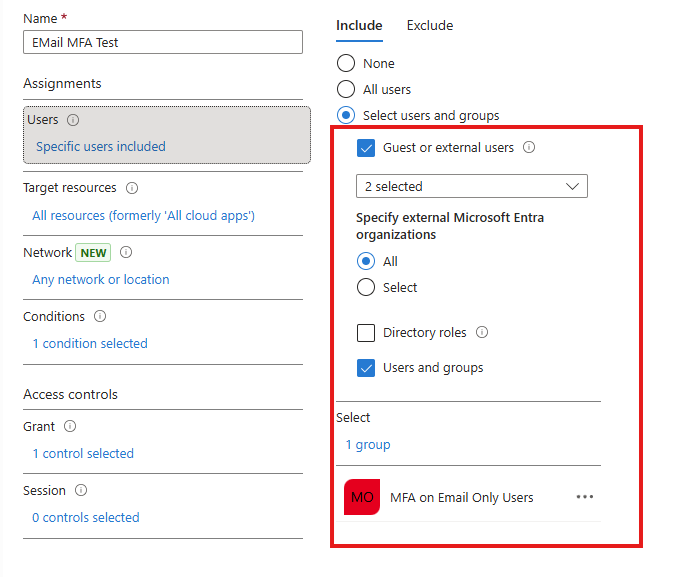Open ellipsis menu for MFA on Email Only Users
Viewport: 675px width, 577px height.
585,497
